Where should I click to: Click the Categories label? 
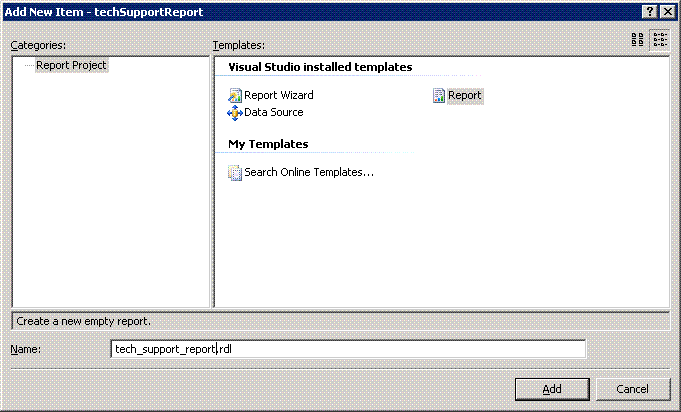click(x=39, y=46)
